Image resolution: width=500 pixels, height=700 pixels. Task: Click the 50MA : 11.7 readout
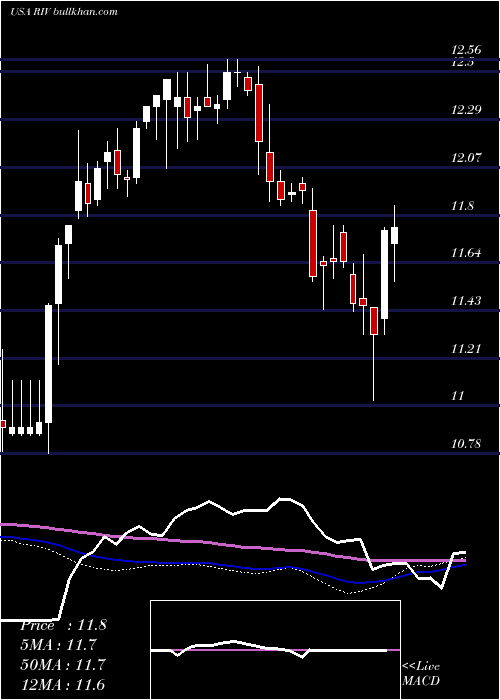pyautogui.click(x=63, y=664)
